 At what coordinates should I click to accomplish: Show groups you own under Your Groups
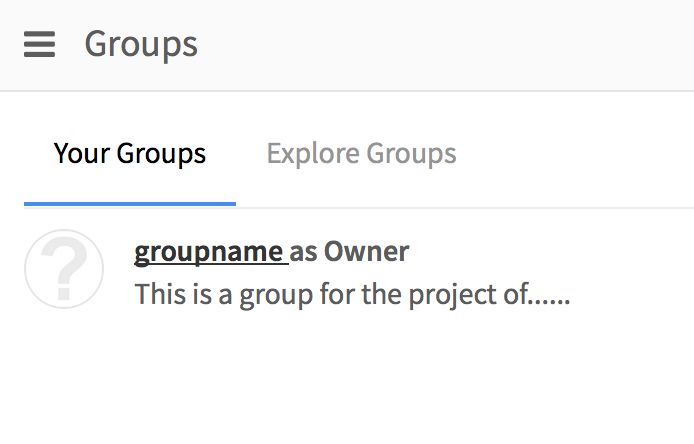click(130, 154)
